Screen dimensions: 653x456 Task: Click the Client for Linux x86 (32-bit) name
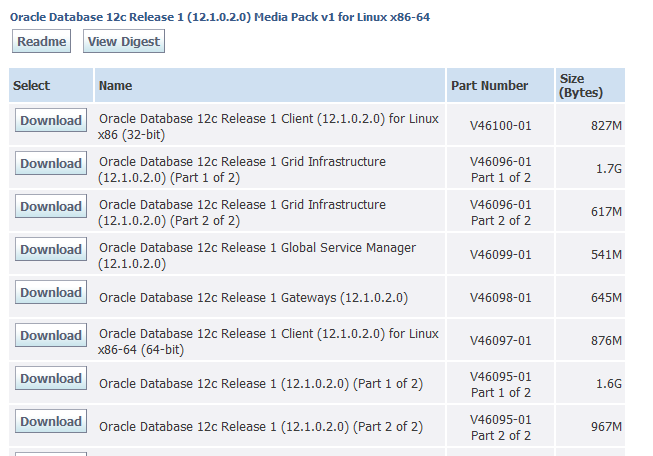coord(269,127)
